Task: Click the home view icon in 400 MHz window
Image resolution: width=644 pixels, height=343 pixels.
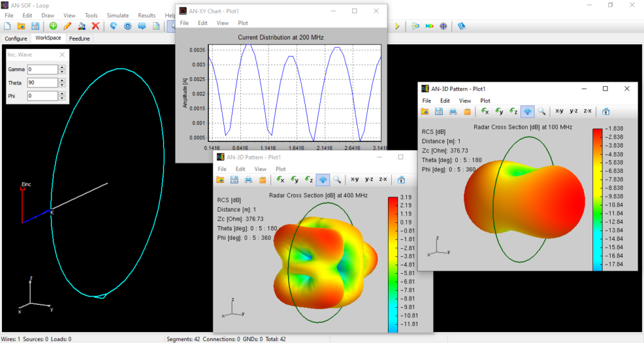Action: 401,180
